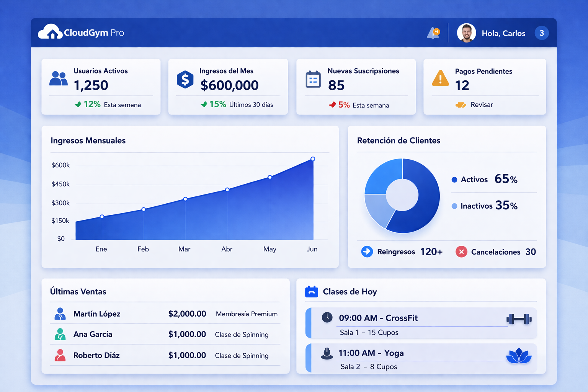588x392 pixels.
Task: Click Roberto Diáz's name in sales
Action: click(96, 355)
